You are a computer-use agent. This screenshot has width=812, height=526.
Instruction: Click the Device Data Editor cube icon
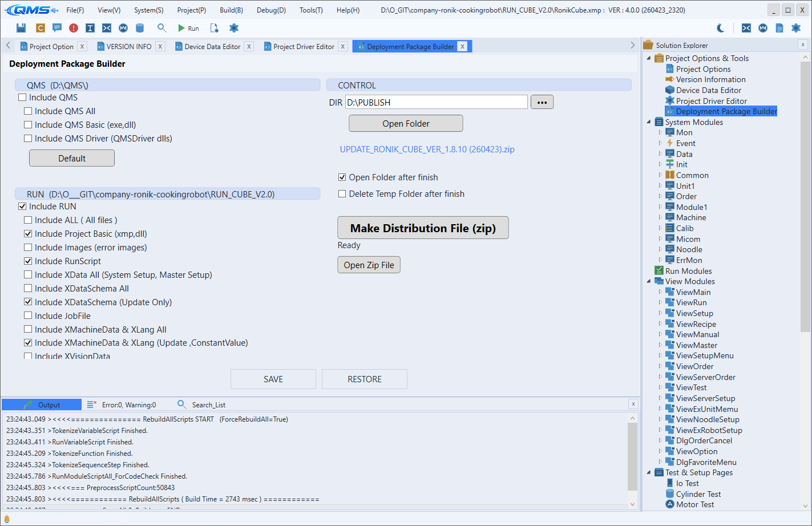(x=670, y=90)
